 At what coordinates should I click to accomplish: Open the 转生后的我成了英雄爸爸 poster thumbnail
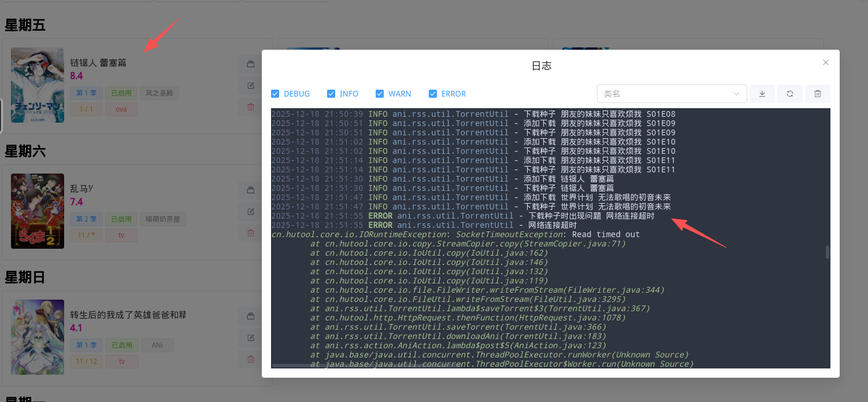38,337
